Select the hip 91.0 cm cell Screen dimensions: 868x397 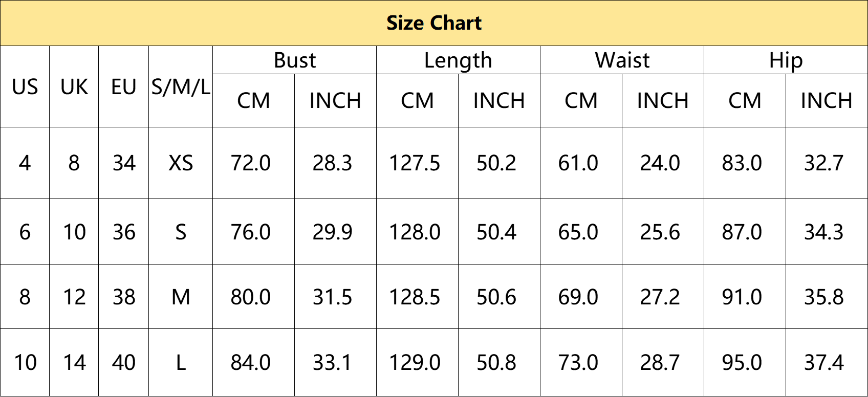click(745, 297)
